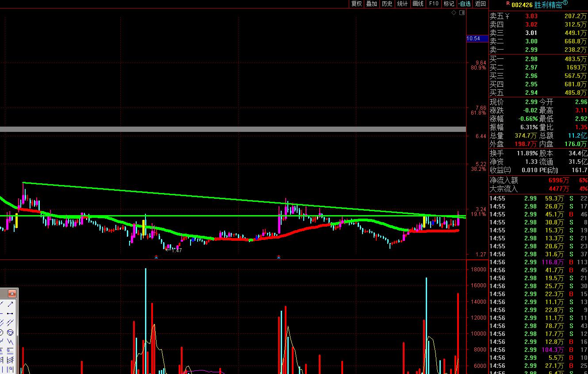The image size is (588, 374).
Task: Pick the circumscribed circle drawing tool
Action: click(x=10, y=332)
